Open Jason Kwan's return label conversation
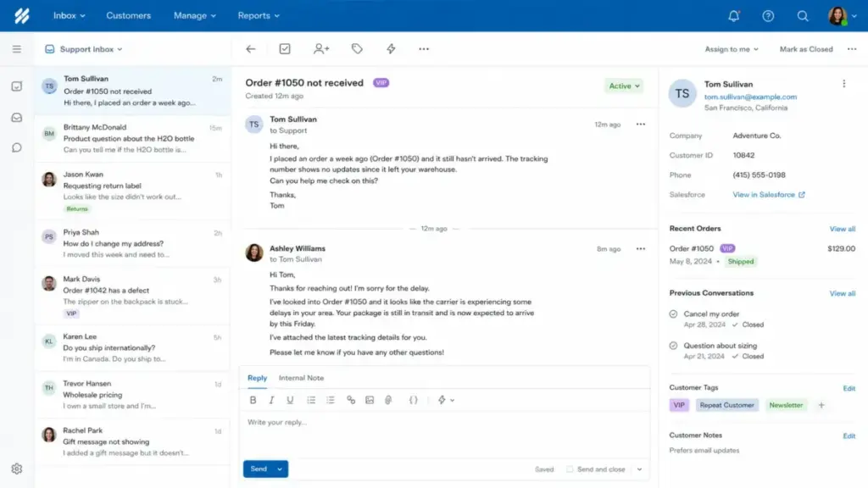This screenshot has height=488, width=868. pyautogui.click(x=133, y=191)
